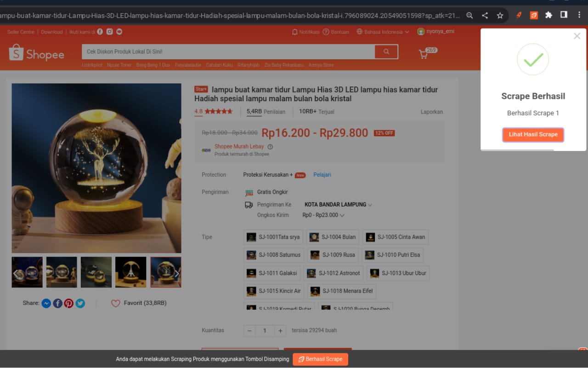The width and height of the screenshot is (588, 368).
Task: Click the Shopee Murah Lebay help icon
Action: (x=270, y=147)
